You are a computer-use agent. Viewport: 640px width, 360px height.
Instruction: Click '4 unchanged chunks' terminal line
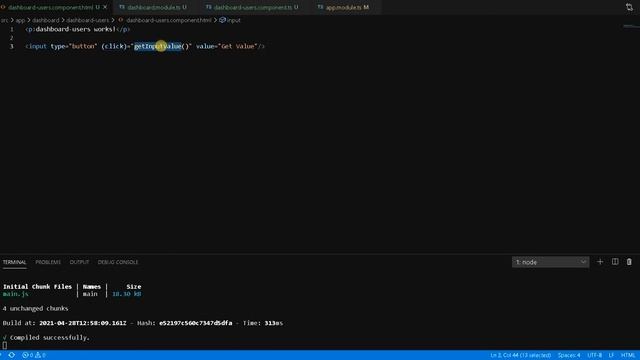36,309
